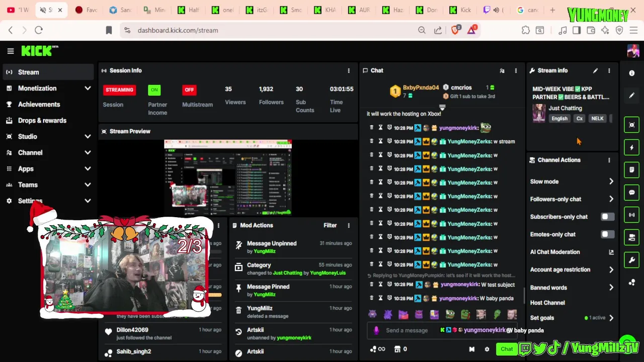Click the purple microphone icon in message box
644x362 pixels.
coord(376,330)
